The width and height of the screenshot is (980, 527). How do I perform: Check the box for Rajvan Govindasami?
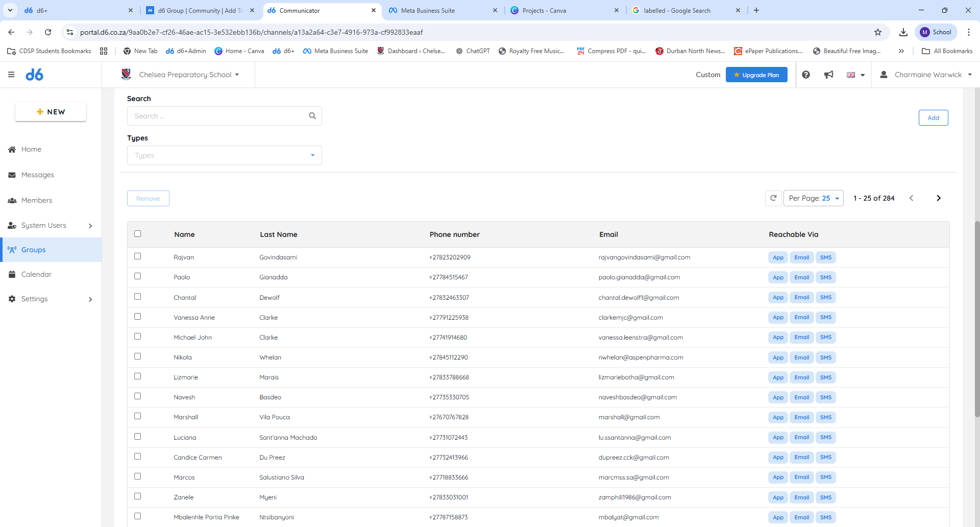pyautogui.click(x=137, y=256)
